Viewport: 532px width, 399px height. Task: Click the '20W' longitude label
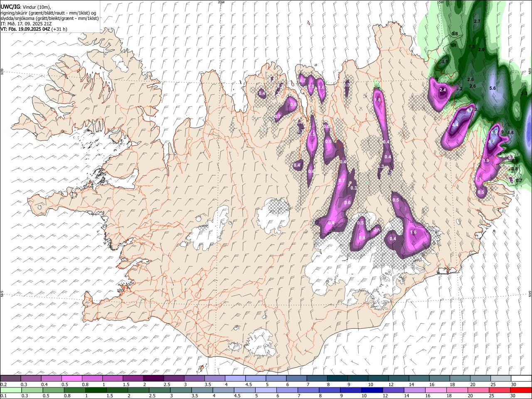[x=221, y=2]
